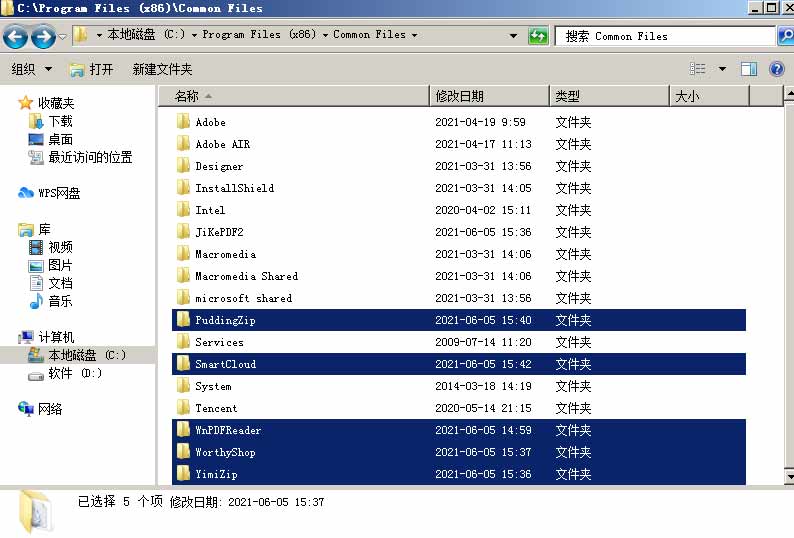Select the SmartCloud folder icon
794x538 pixels.
[x=183, y=364]
